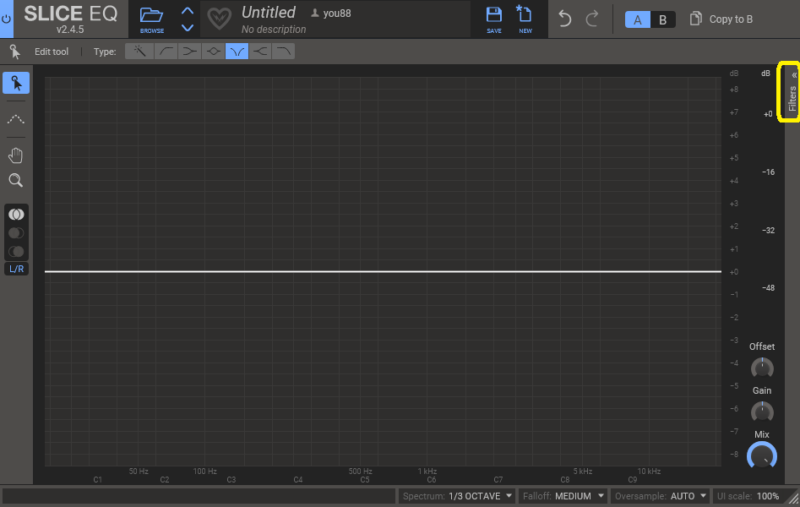Viewport: 800px width, 507px height.
Task: Pick the magic wand auto filter type
Action: (139, 51)
